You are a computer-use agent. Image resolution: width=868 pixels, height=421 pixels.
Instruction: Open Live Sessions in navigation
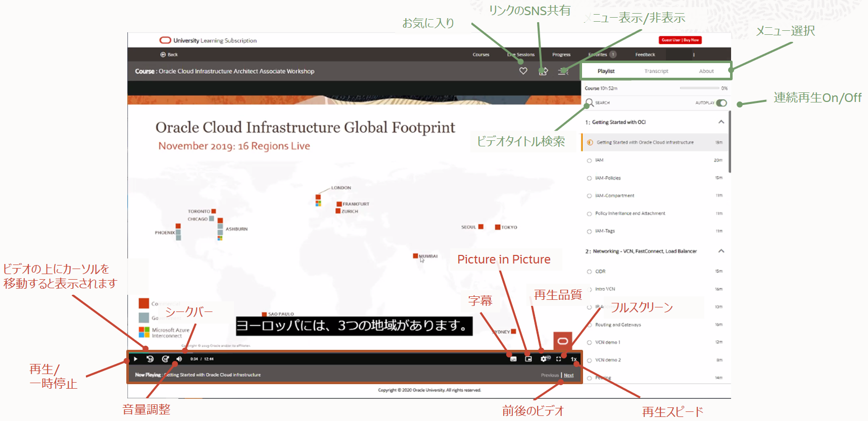click(x=521, y=55)
